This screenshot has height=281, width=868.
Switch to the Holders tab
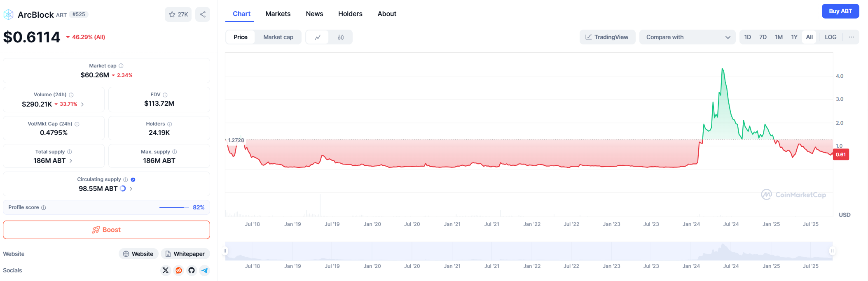click(x=350, y=14)
